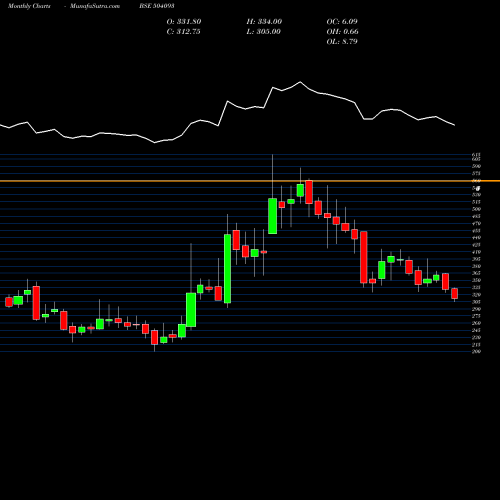Viewport: 500px width, 500px height.
Task: Click the 260 price axis label
Action: click(476, 323)
